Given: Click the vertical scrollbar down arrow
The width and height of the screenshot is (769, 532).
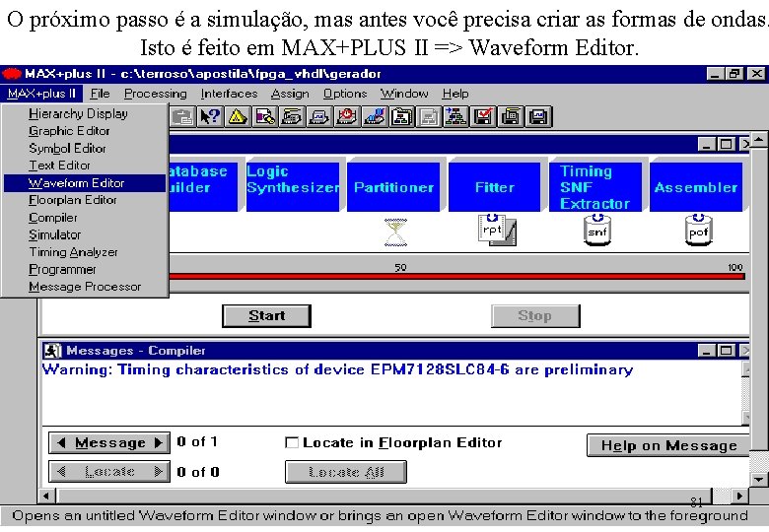Looking at the screenshot, I should (x=759, y=480).
